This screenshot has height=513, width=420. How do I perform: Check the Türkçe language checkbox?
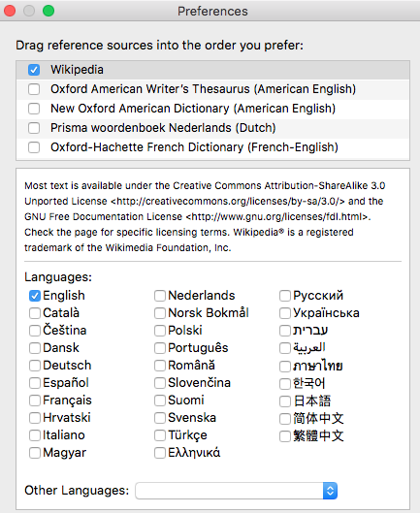click(x=160, y=435)
